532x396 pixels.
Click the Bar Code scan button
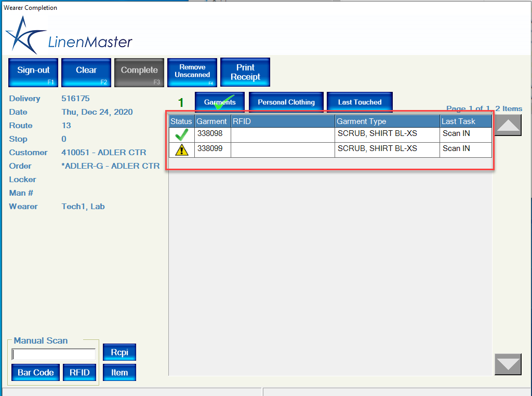click(x=35, y=372)
